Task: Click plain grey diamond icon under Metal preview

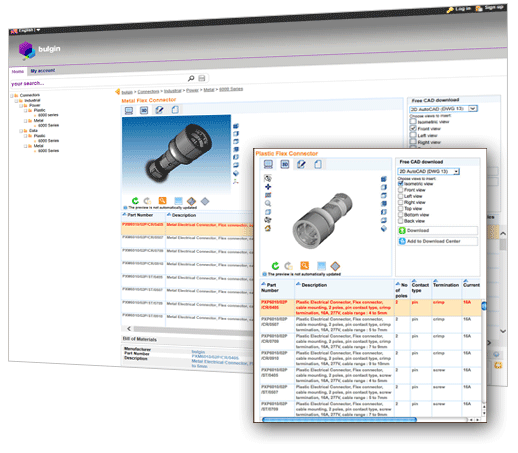Action: (205, 201)
